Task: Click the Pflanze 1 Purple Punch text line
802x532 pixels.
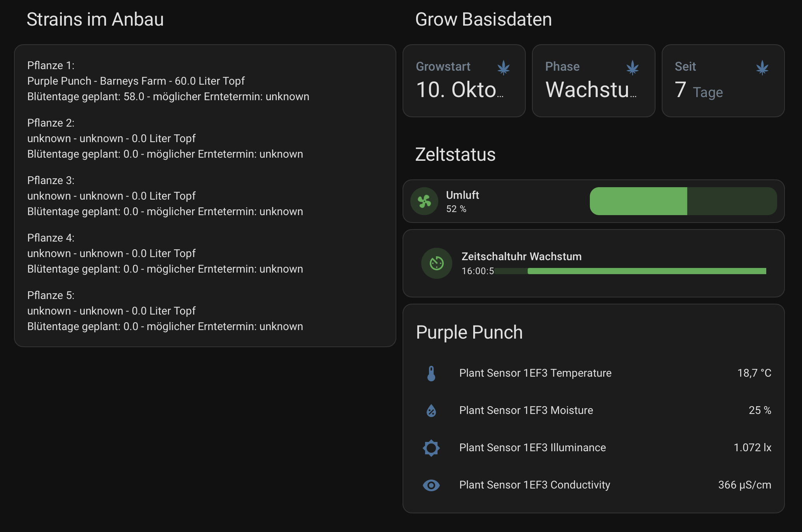Action: pos(136,81)
